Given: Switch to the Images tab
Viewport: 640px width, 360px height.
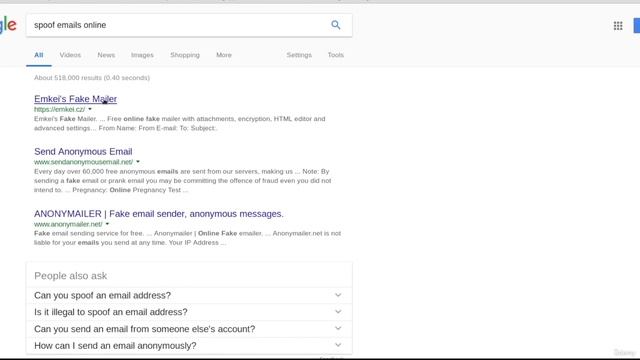Looking at the screenshot, I should (142, 55).
